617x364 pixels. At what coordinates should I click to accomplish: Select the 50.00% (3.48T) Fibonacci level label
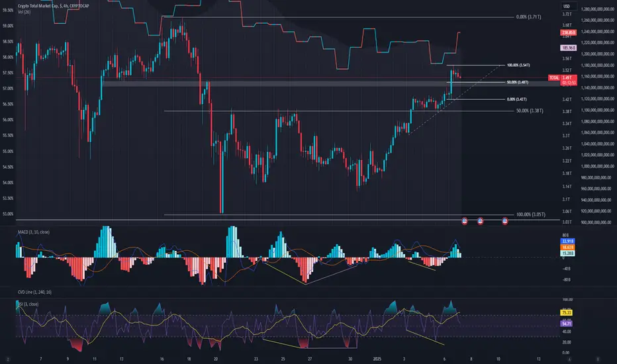pos(518,82)
